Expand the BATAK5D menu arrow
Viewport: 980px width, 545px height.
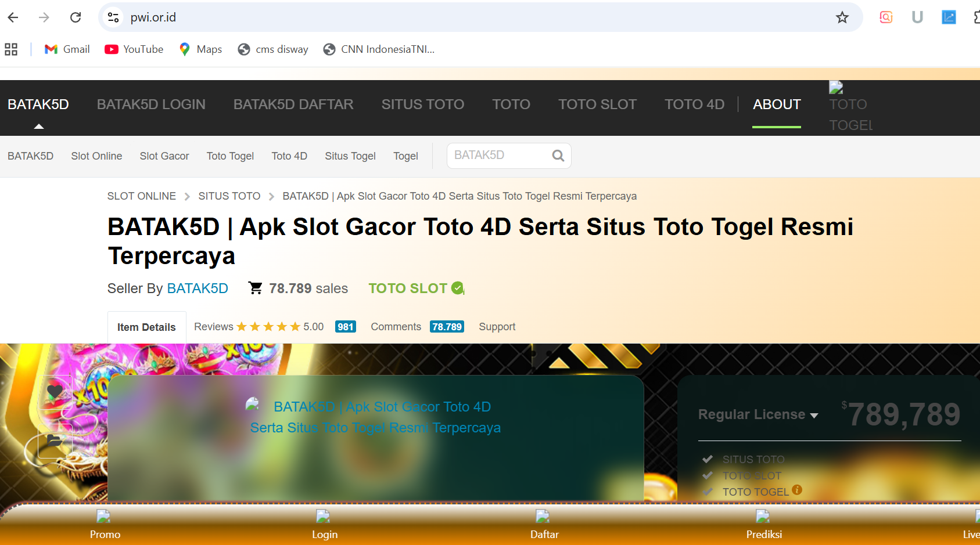pos(38,125)
